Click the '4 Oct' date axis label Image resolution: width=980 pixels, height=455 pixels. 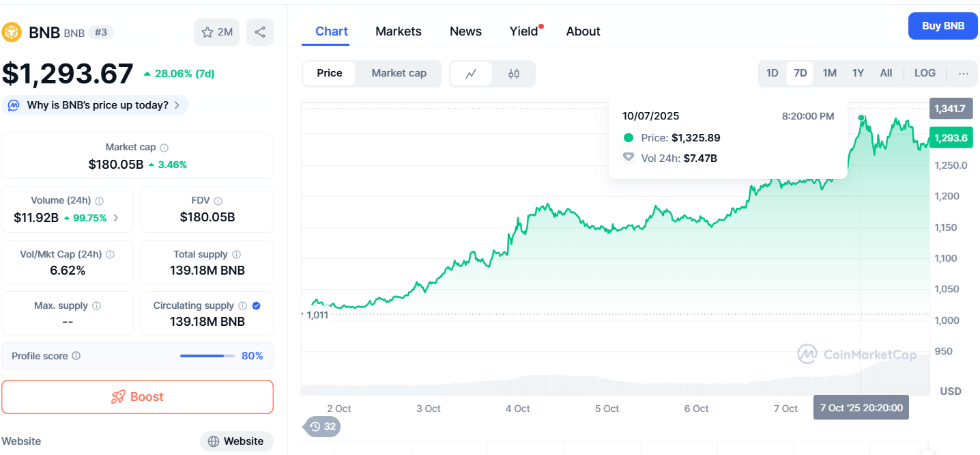(x=517, y=409)
